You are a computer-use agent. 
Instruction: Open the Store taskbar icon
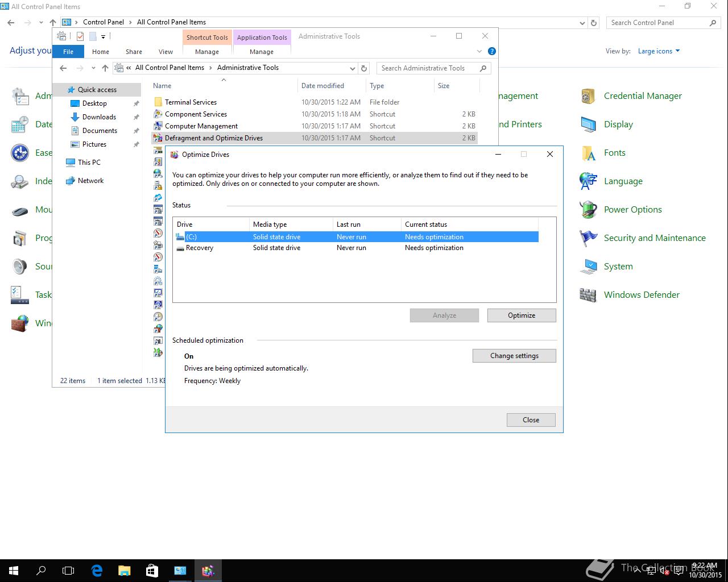152,570
